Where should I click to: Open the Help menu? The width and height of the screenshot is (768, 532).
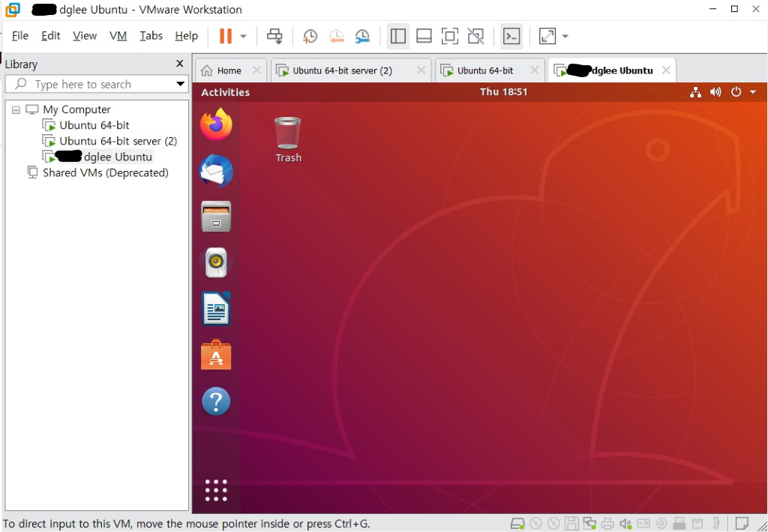tap(186, 36)
